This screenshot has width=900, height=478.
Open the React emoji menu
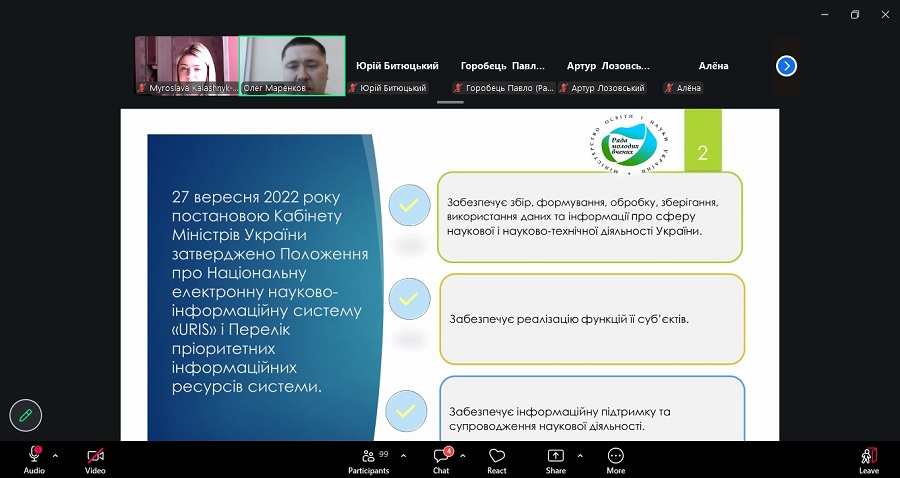pyautogui.click(x=497, y=458)
